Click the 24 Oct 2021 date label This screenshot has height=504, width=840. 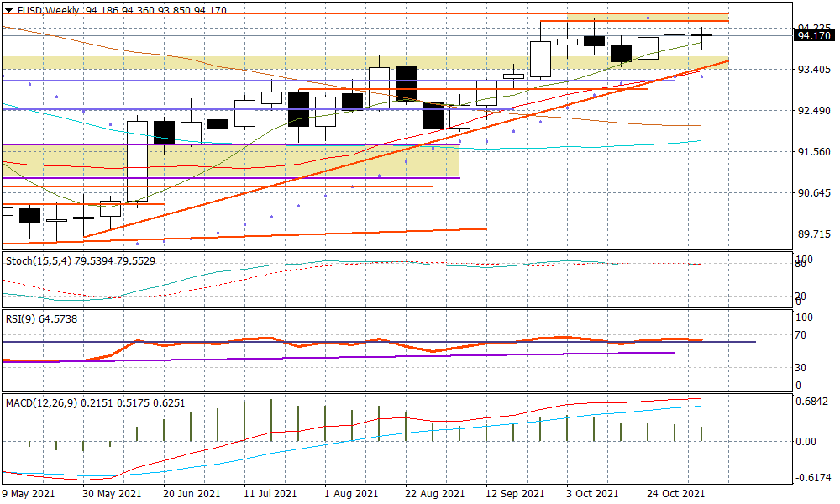pos(676,494)
